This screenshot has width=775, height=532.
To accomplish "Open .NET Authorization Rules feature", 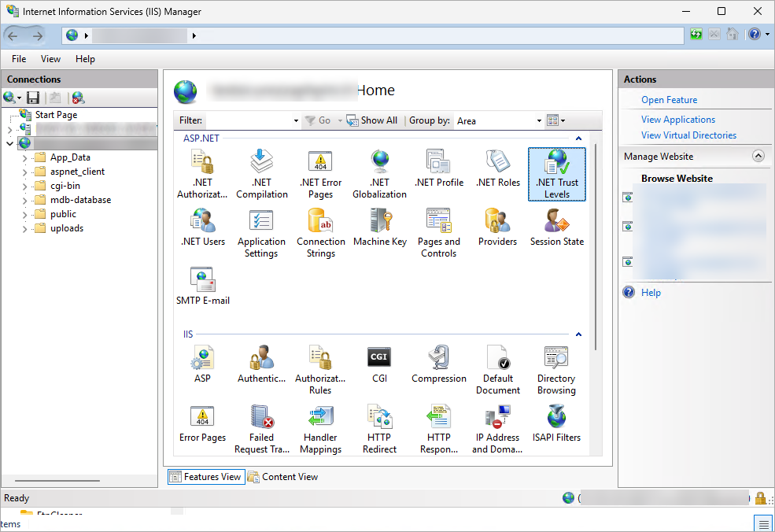I will tap(202, 174).
